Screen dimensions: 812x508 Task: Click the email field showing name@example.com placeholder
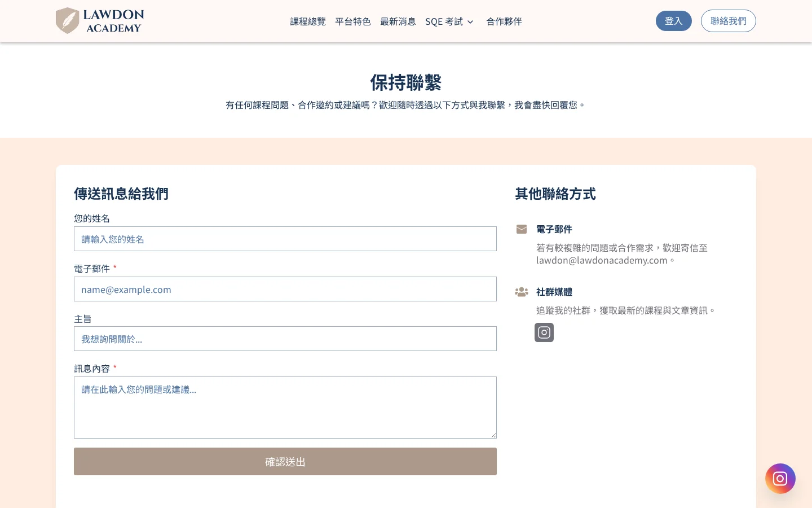[x=285, y=289]
